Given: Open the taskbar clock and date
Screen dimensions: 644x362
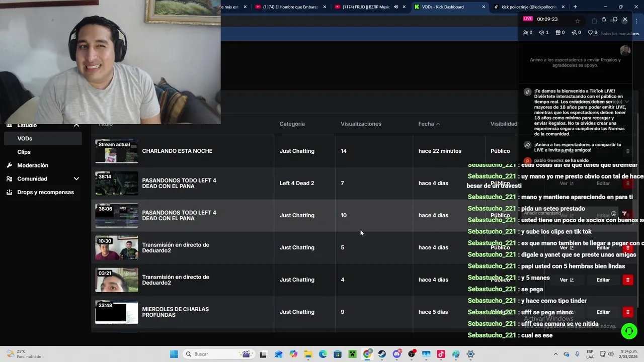Looking at the screenshot, I should (628, 354).
